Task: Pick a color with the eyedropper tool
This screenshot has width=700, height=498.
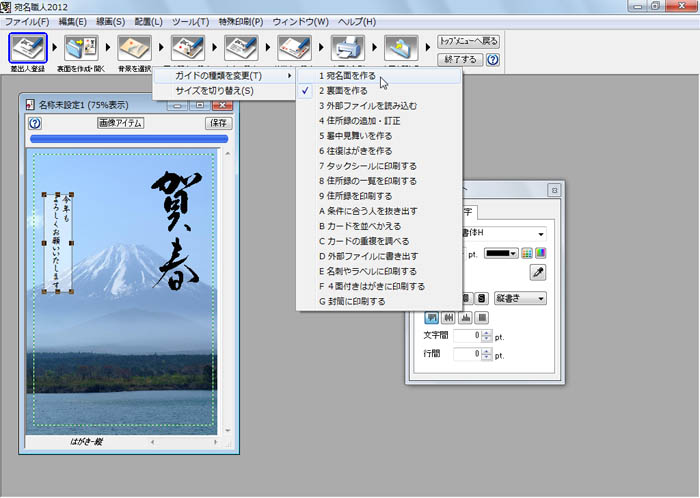Action: pos(537,272)
